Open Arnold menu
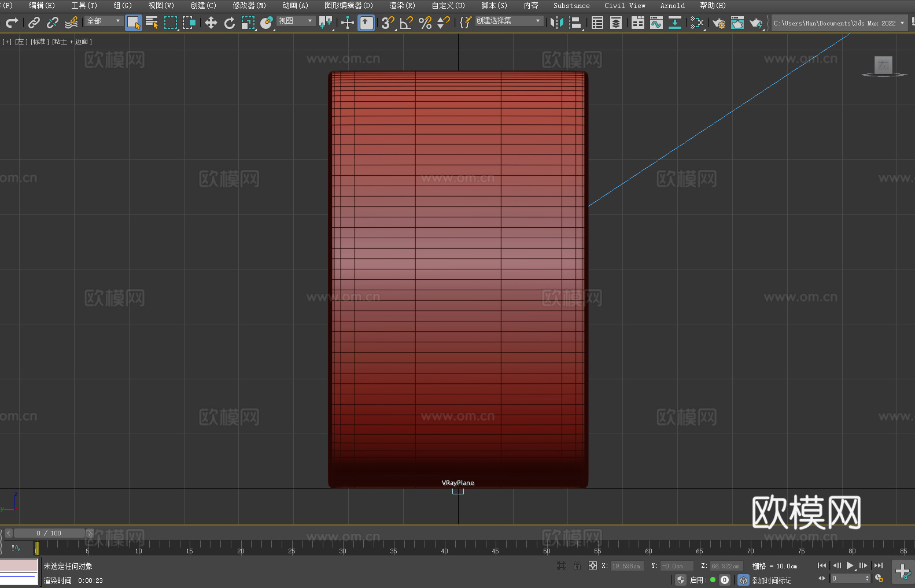The width and height of the screenshot is (915, 588). click(x=673, y=5)
